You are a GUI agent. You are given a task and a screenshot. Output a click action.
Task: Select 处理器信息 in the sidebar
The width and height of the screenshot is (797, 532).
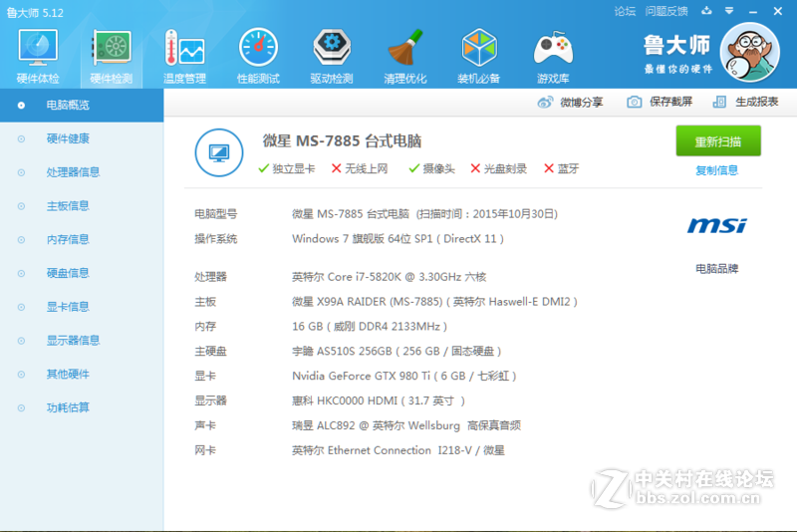click(73, 171)
